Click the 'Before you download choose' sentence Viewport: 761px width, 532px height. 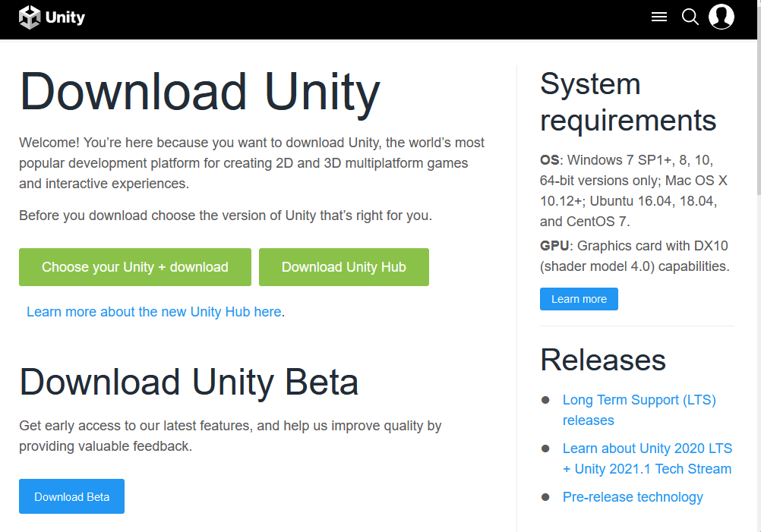click(226, 216)
